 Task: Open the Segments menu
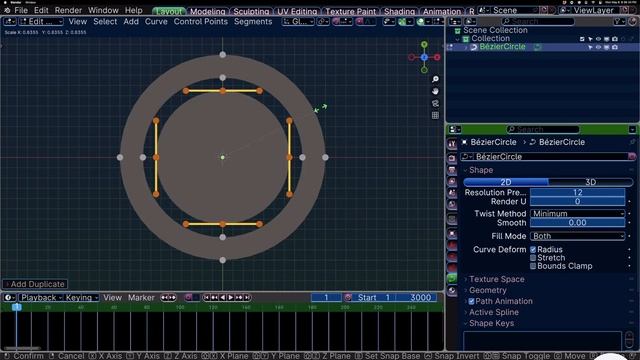click(x=253, y=21)
